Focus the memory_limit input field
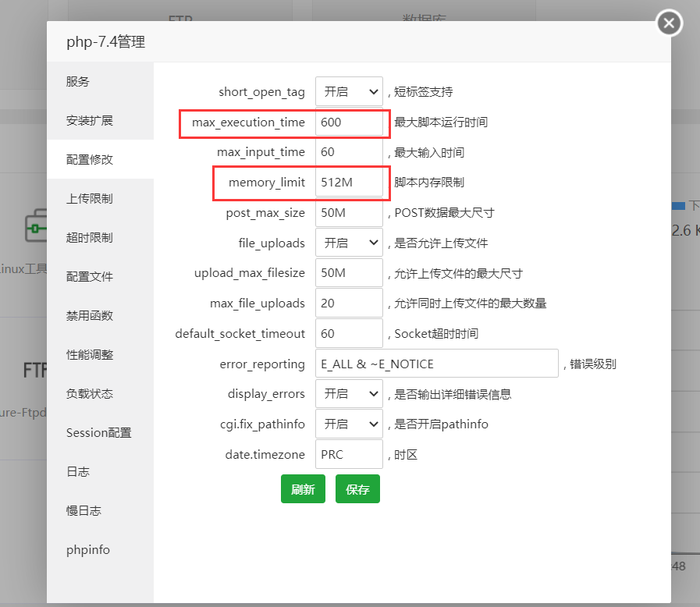The image size is (700, 607). (349, 183)
